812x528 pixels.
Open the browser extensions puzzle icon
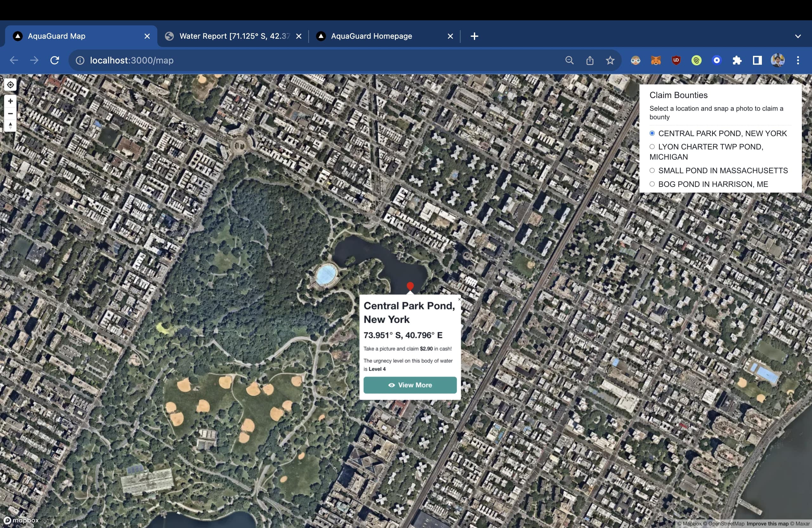click(x=737, y=60)
